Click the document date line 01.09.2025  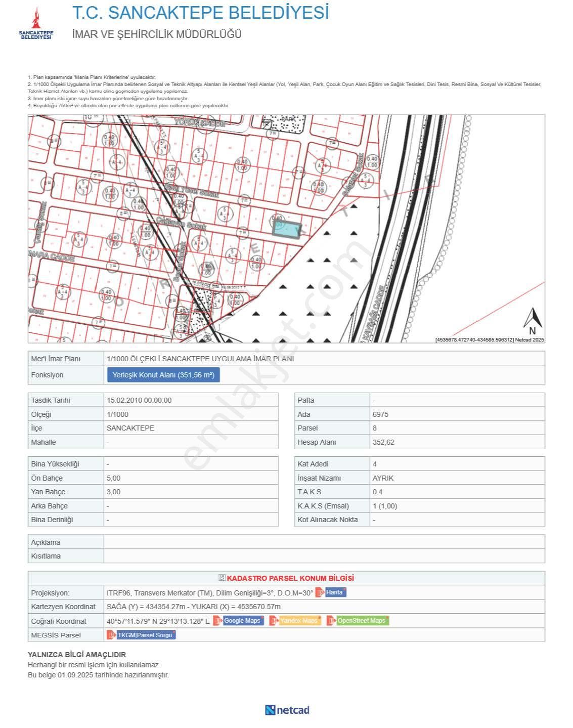coord(98,675)
